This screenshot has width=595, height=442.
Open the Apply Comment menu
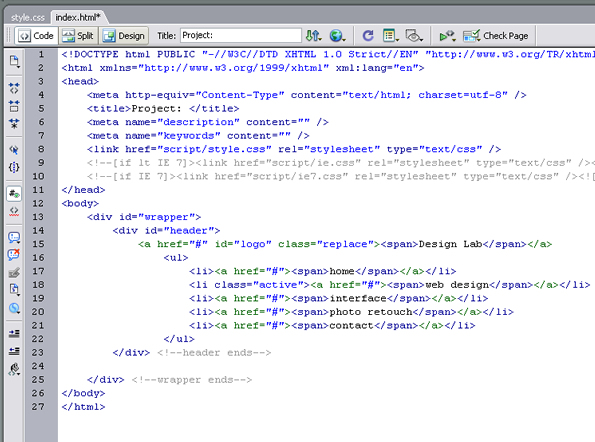click(14, 238)
